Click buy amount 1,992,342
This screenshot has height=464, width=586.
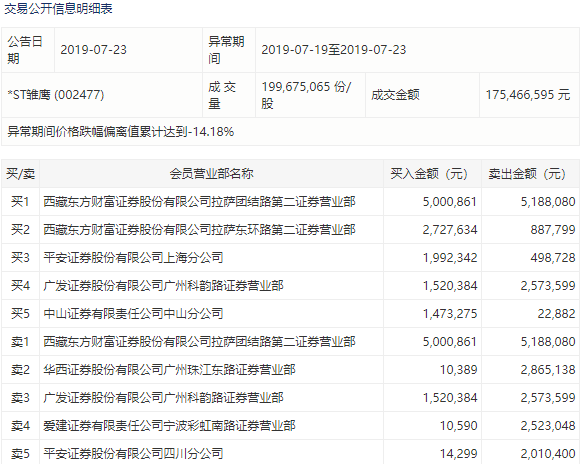click(x=450, y=258)
